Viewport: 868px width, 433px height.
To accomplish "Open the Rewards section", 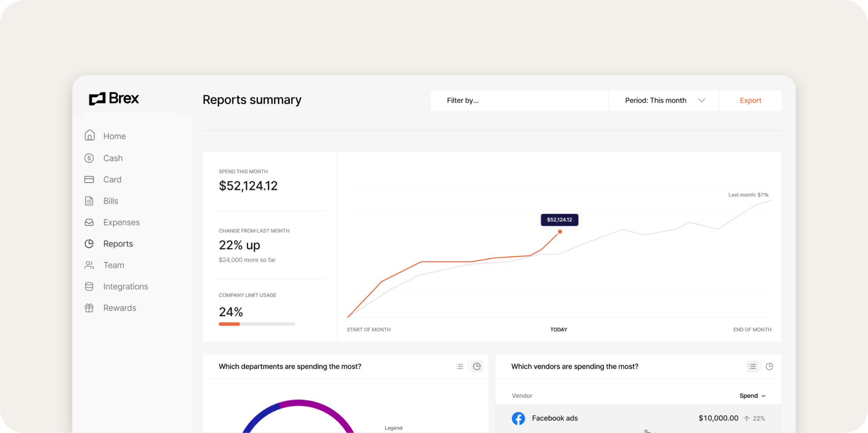I will pyautogui.click(x=120, y=308).
